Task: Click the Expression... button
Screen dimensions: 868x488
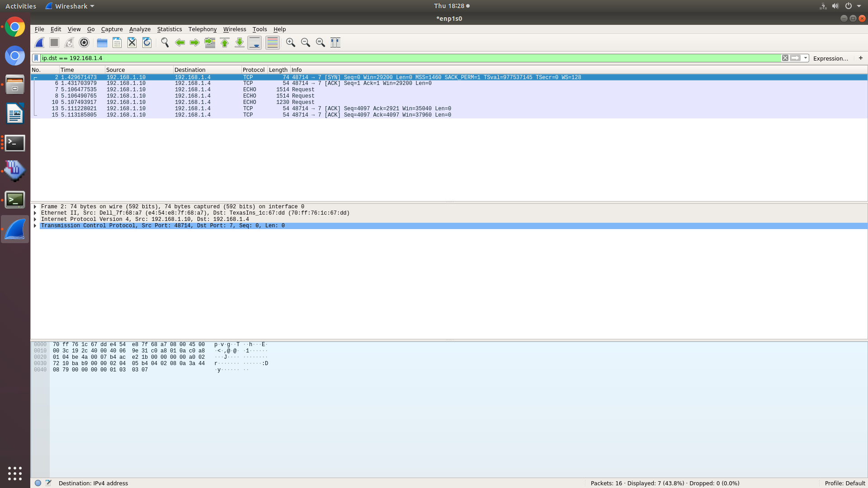Action: click(830, 58)
